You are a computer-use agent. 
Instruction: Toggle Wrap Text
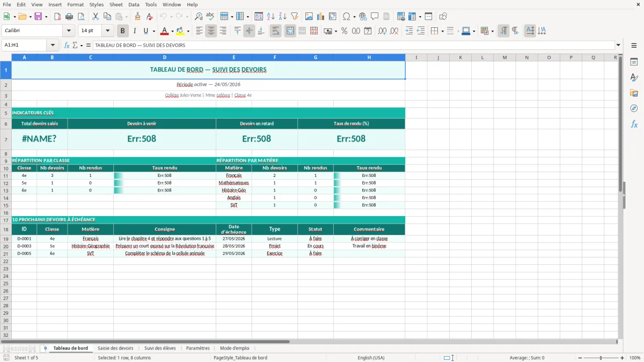(x=276, y=31)
